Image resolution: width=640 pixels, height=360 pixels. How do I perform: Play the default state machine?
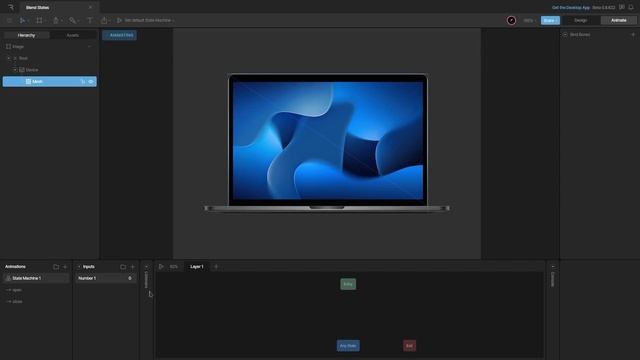click(x=119, y=20)
